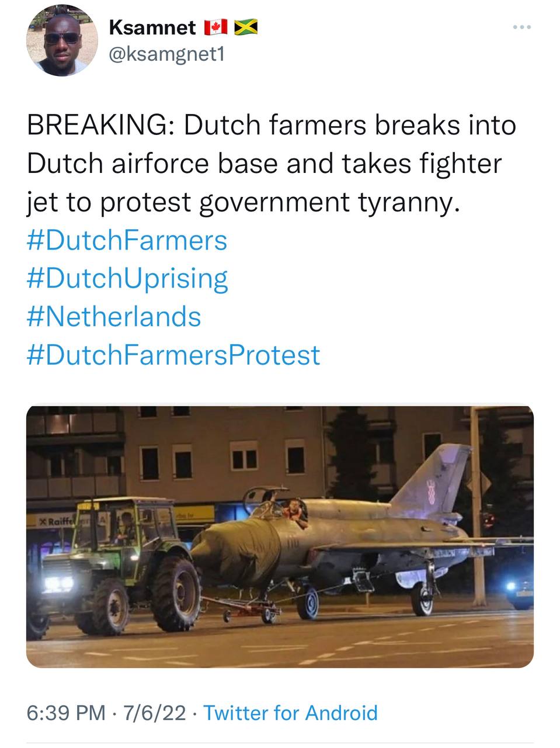The height and width of the screenshot is (748, 560).
Task: Click the Raiffeisen sign in the photo
Action: 58,521
